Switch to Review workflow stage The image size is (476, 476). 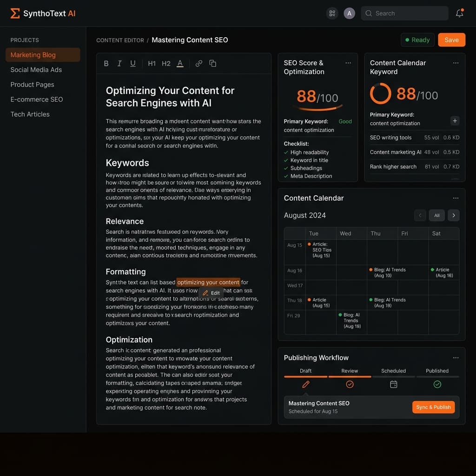[x=350, y=371]
